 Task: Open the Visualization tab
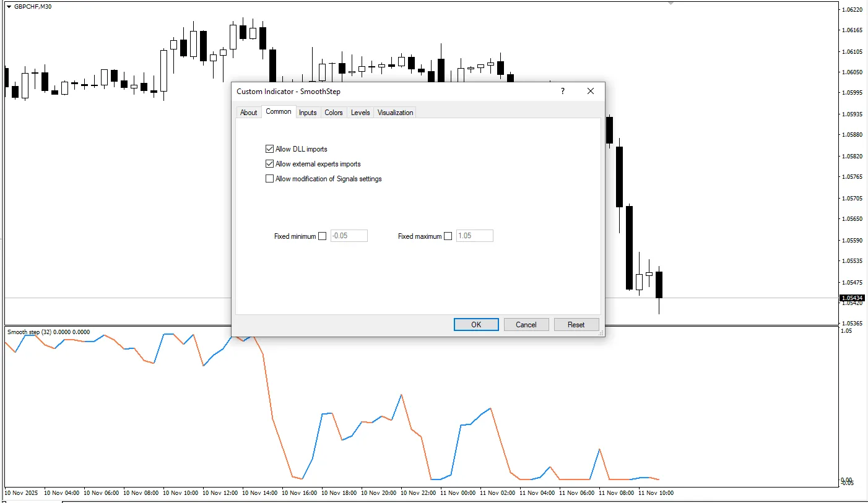pos(395,113)
